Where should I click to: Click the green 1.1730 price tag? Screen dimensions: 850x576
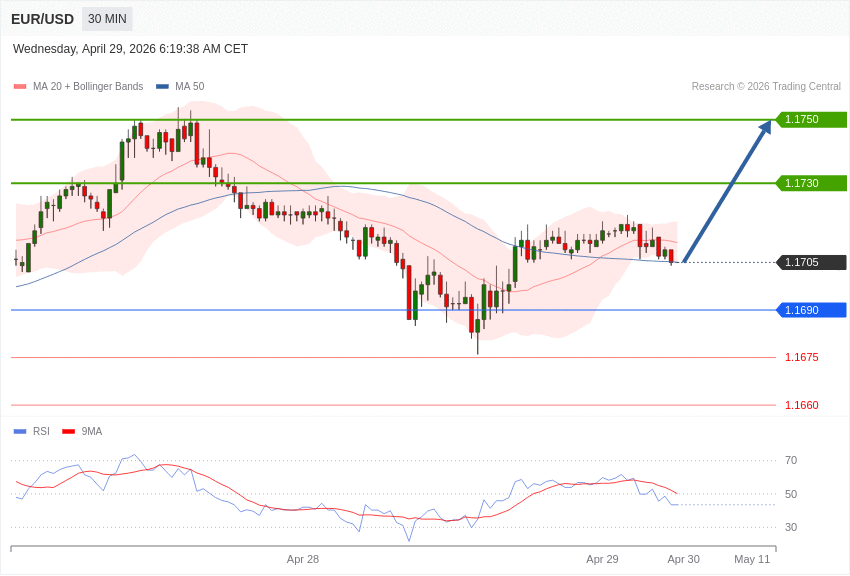tap(810, 183)
